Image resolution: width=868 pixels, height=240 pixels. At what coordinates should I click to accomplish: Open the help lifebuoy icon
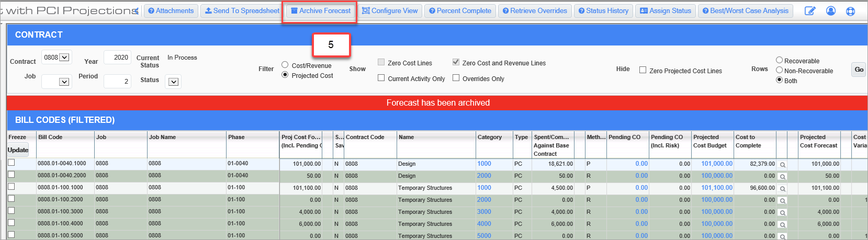pyautogui.click(x=850, y=11)
